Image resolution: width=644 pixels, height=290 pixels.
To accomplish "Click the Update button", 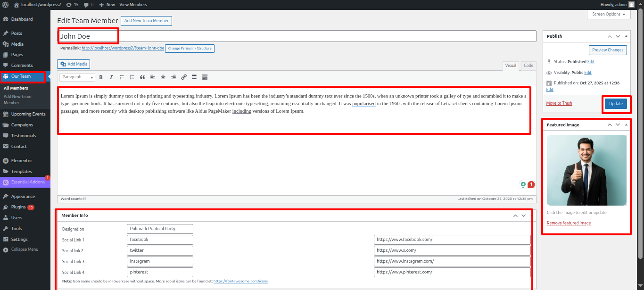I will 616,104.
